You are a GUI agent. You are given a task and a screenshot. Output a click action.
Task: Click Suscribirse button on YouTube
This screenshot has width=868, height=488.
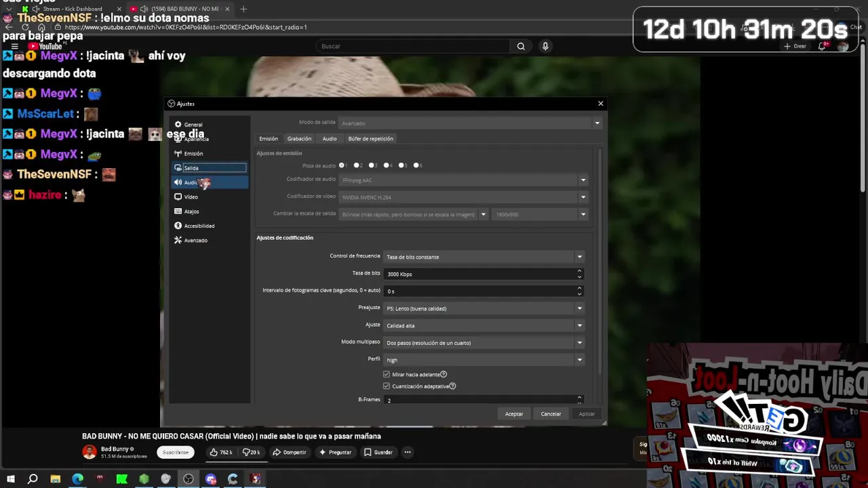coord(176,452)
